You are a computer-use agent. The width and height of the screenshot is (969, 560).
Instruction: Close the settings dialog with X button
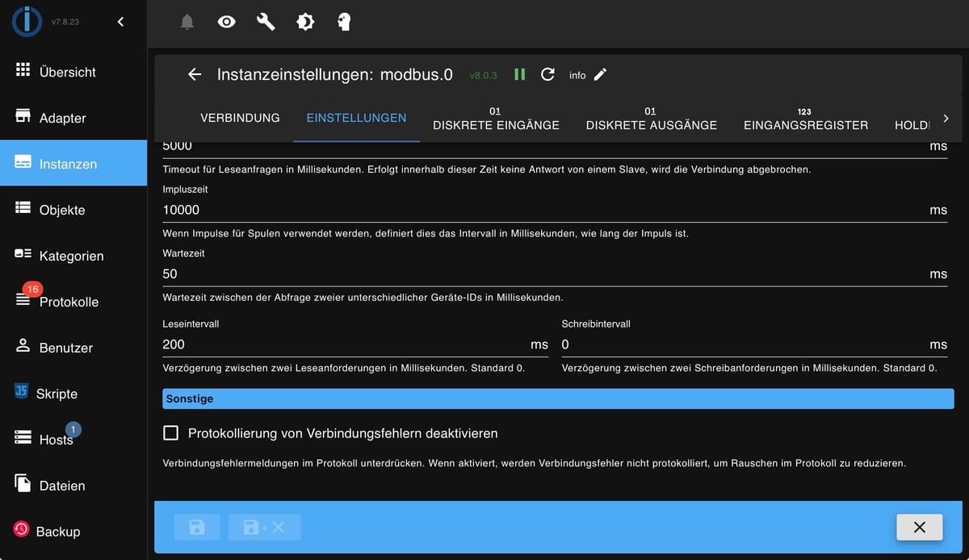tap(920, 527)
